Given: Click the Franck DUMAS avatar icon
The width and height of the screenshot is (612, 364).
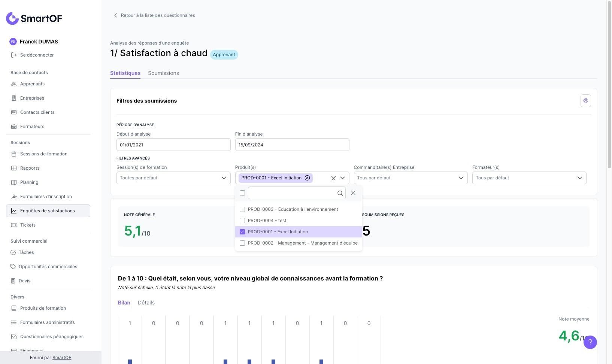Looking at the screenshot, I should tap(13, 42).
